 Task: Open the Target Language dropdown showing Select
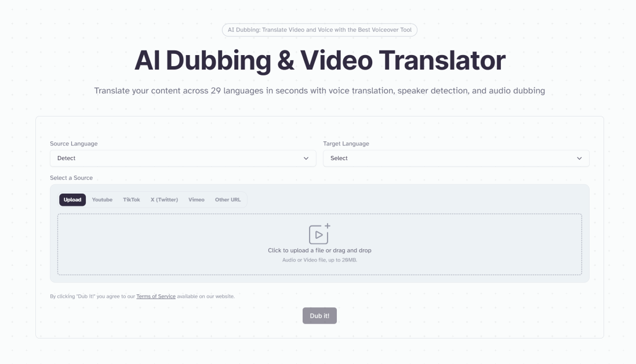[x=456, y=158]
